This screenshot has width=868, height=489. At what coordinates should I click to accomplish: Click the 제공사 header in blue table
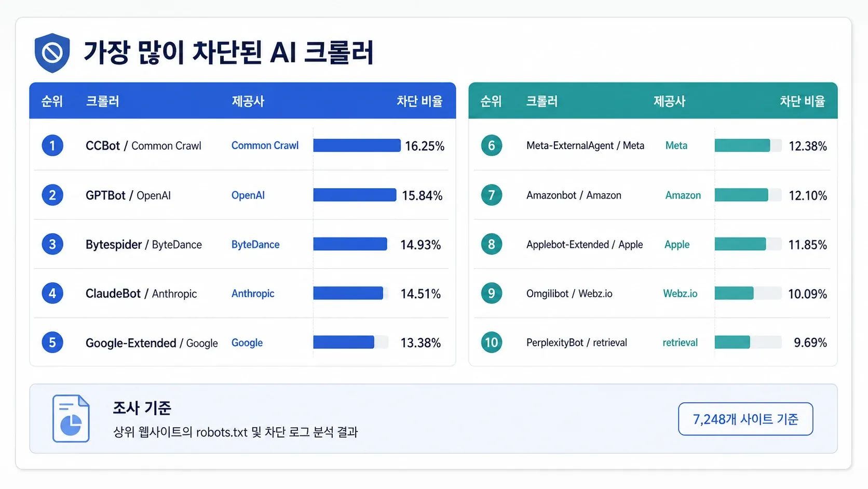coord(248,101)
